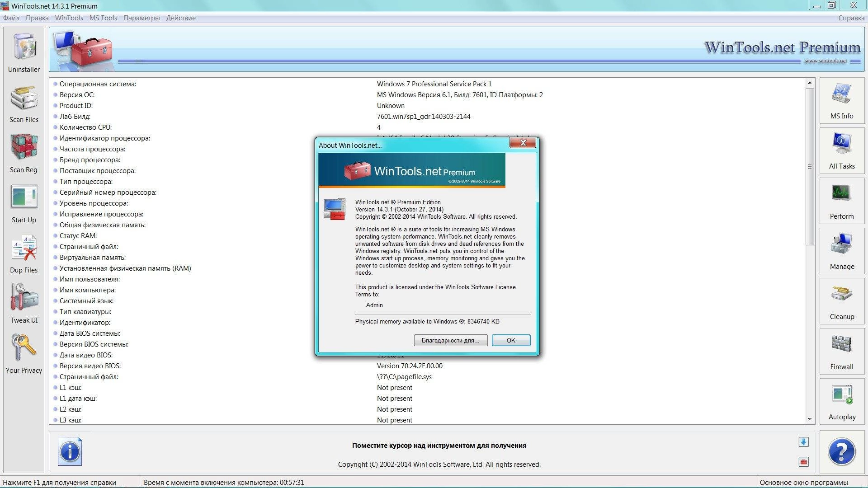Image resolution: width=868 pixels, height=488 pixels.
Task: Click the blue down-arrow icon near bottom right
Action: pyautogui.click(x=803, y=442)
